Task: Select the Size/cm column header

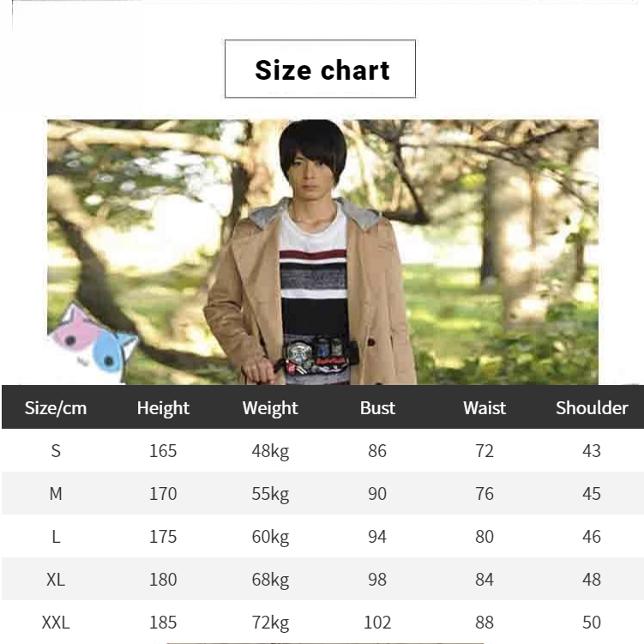Action: (56, 407)
